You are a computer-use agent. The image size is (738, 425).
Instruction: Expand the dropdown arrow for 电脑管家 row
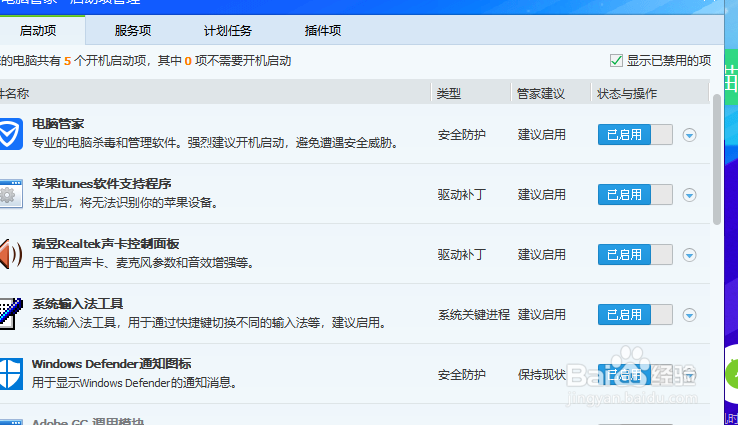click(x=690, y=135)
